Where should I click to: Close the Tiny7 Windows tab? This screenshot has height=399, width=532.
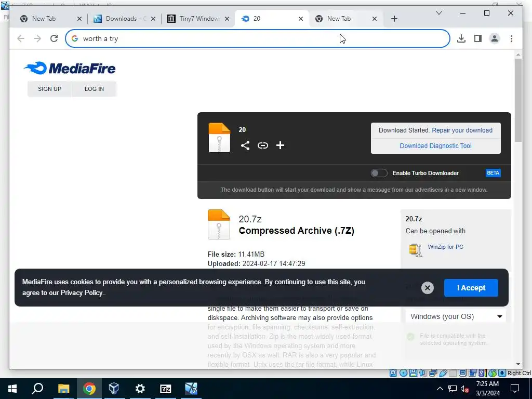227,19
